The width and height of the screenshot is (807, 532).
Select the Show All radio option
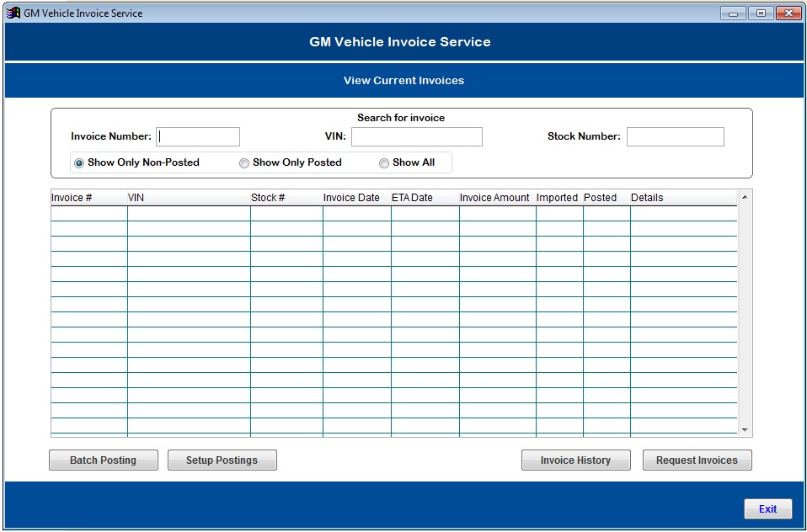click(384, 163)
